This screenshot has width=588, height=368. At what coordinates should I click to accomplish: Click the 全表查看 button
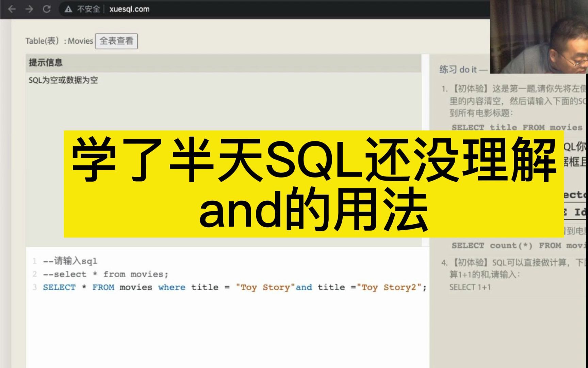(x=117, y=41)
